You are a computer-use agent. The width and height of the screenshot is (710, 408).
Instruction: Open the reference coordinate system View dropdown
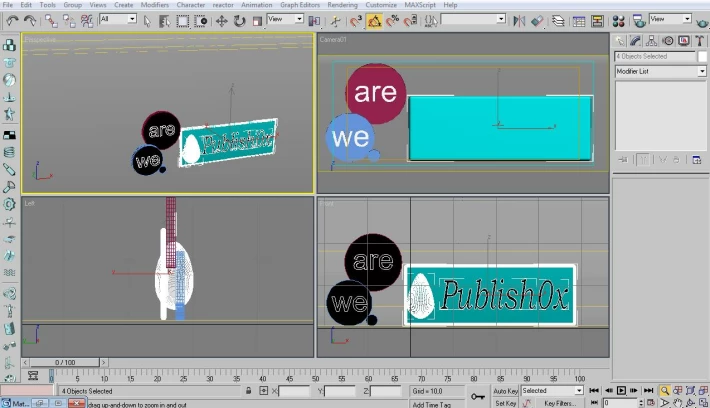285,19
